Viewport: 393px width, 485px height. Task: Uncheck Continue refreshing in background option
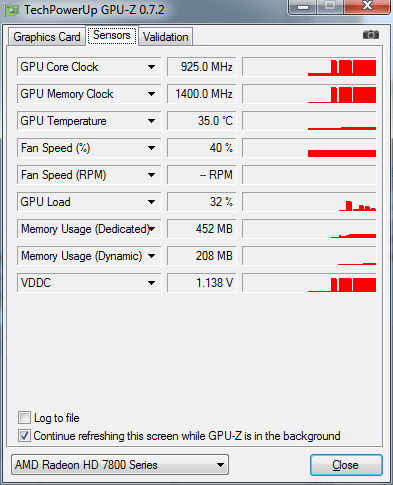point(24,436)
